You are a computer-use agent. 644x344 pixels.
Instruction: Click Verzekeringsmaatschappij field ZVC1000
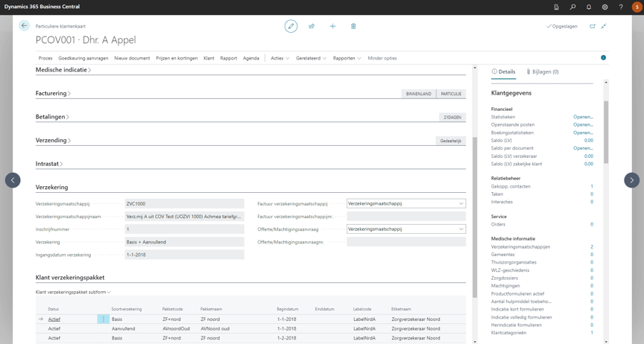184,203
